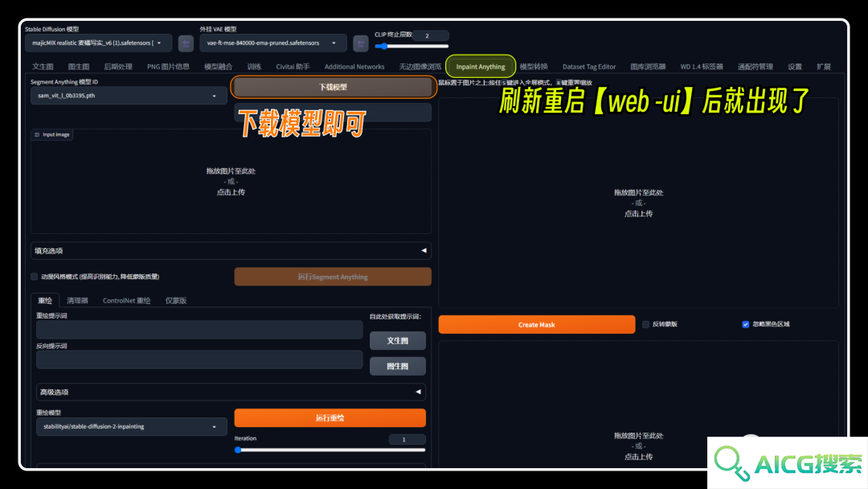Click the 重绘提示词 input field
Viewport: 868px width, 489px height.
(199, 330)
